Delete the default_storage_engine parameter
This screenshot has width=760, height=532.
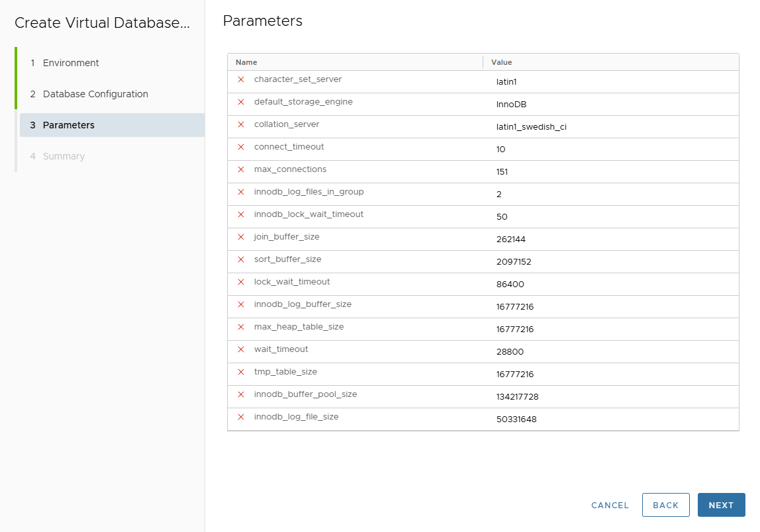(241, 102)
